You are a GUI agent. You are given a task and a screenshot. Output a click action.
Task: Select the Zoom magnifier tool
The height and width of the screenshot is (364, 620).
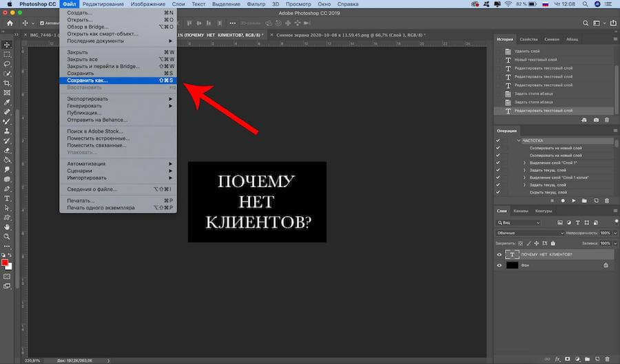click(x=7, y=236)
